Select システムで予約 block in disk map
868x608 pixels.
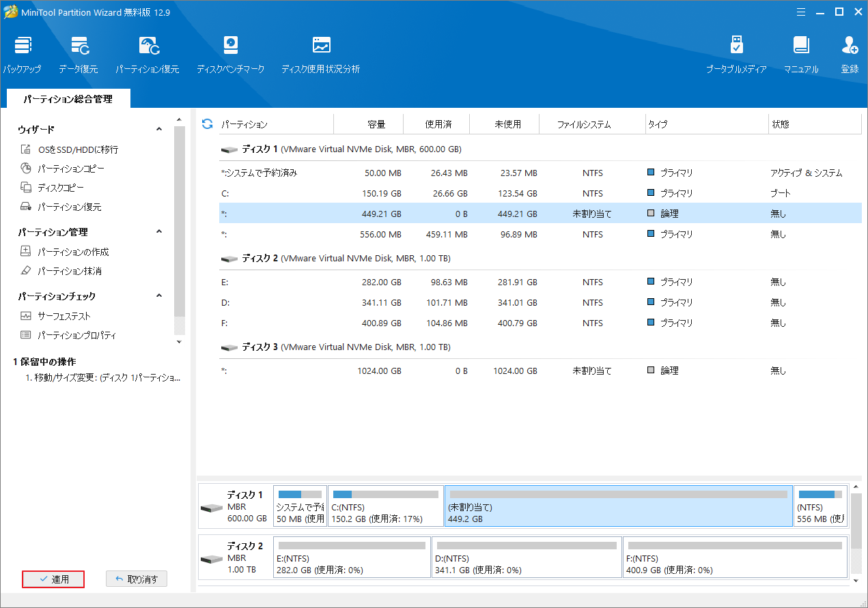pos(300,506)
